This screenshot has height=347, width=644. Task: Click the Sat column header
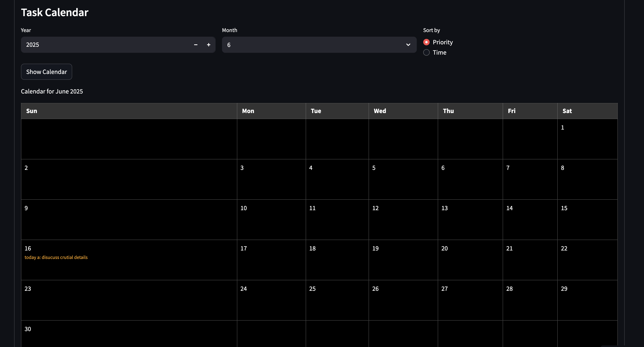point(567,111)
